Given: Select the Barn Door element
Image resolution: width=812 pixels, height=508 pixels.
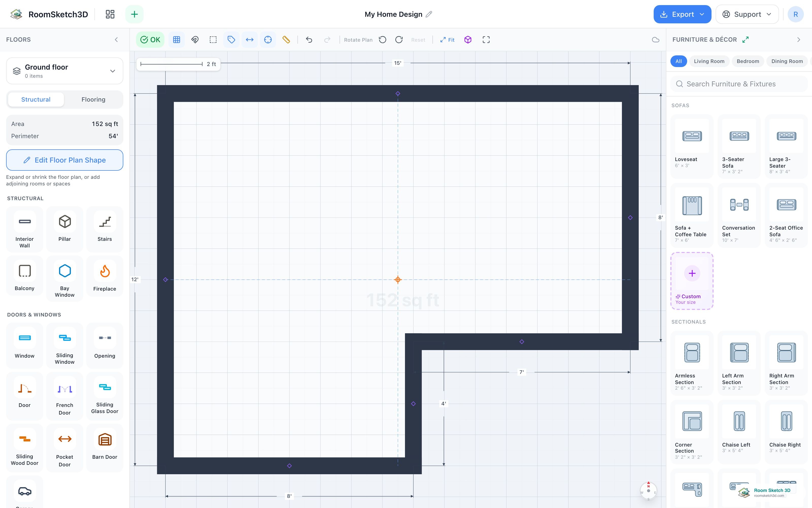Looking at the screenshot, I should pyautogui.click(x=105, y=448).
